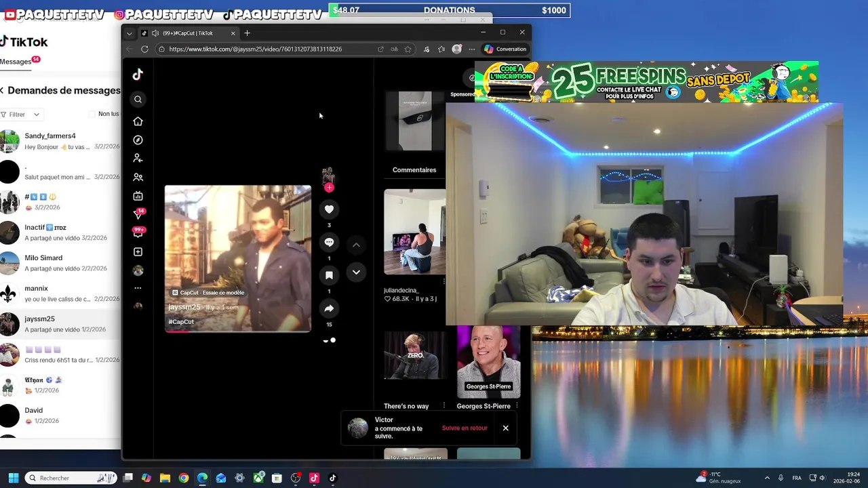
Task: Open browser settings and more ellipsis
Action: [472, 49]
